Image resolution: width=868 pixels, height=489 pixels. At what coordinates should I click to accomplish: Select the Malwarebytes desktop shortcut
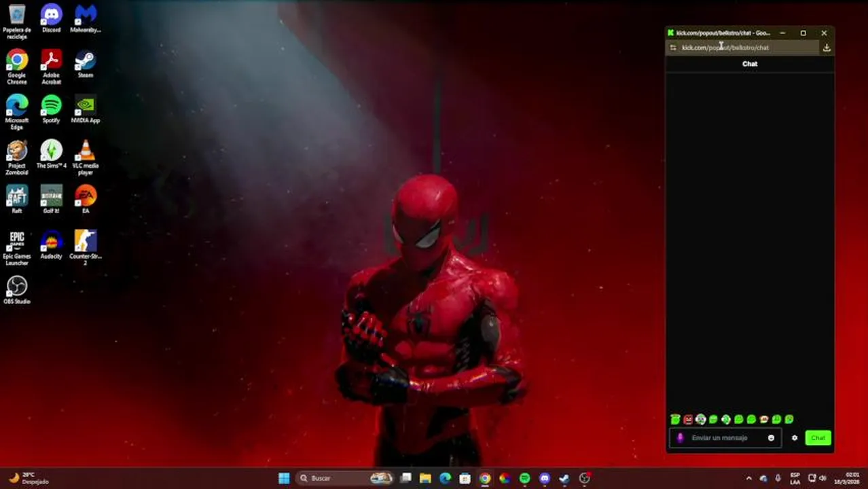click(x=86, y=18)
